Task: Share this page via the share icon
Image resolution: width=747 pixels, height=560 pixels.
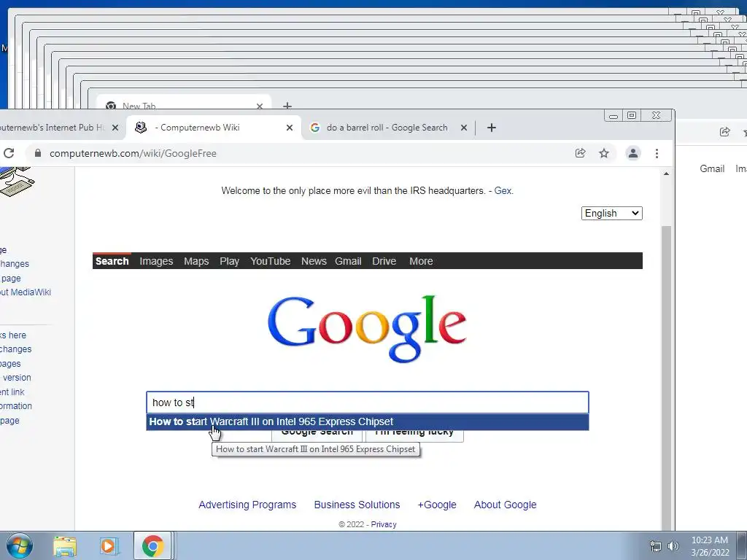Action: click(580, 153)
